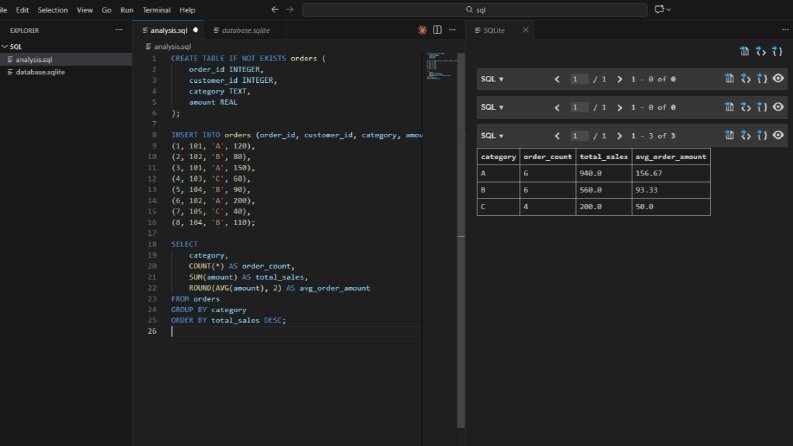Export HTML for the second SQL result block
The image size is (793, 446).
pos(745,107)
